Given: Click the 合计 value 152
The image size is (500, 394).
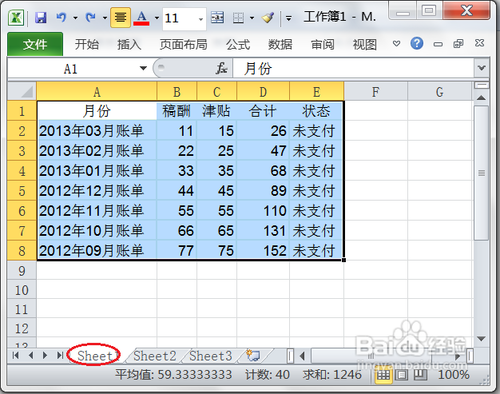Looking at the screenshot, I should [263, 251].
